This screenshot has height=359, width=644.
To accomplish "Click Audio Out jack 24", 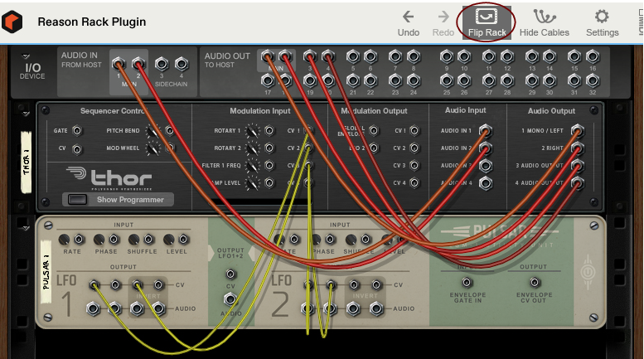I will [x=414, y=81].
